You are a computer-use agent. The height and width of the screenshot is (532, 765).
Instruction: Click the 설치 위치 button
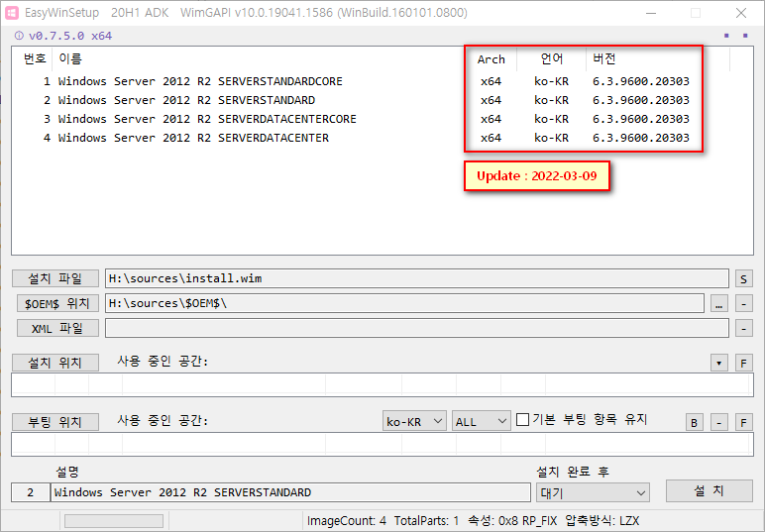[55, 363]
